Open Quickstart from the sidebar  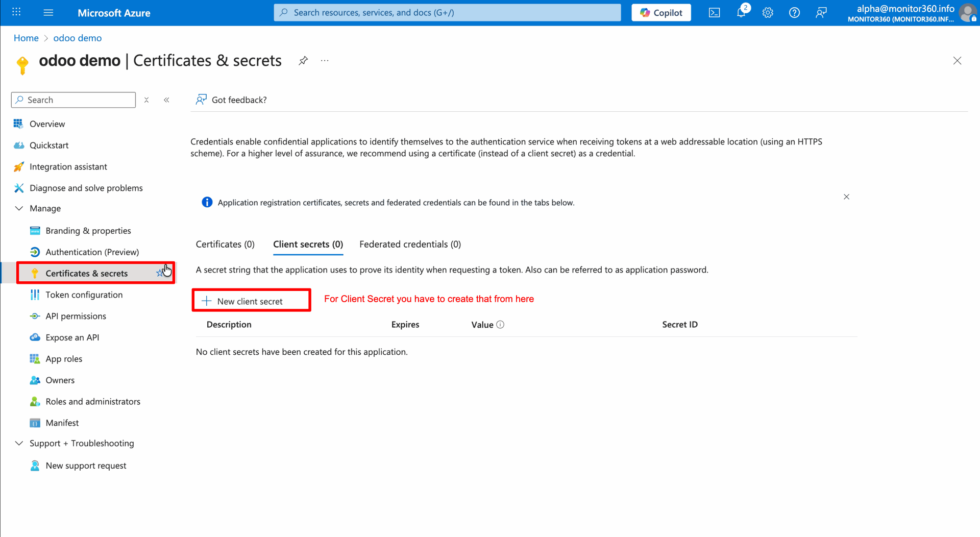point(49,145)
